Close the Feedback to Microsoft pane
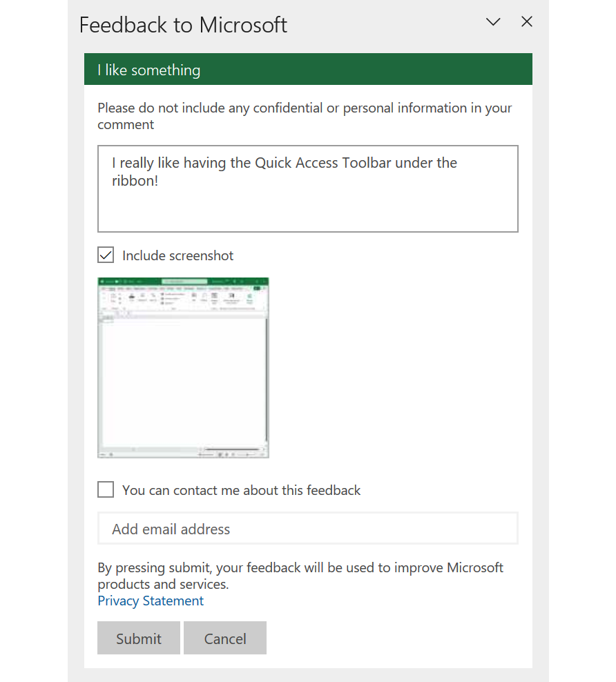The height and width of the screenshot is (682, 616). [527, 22]
